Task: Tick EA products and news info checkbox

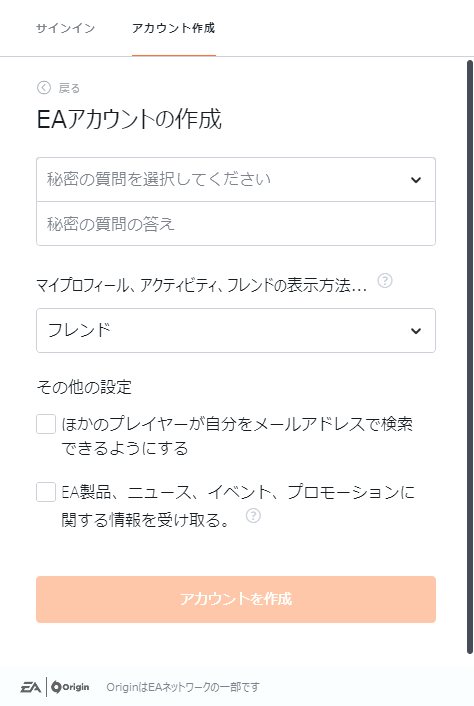Action: tap(46, 492)
